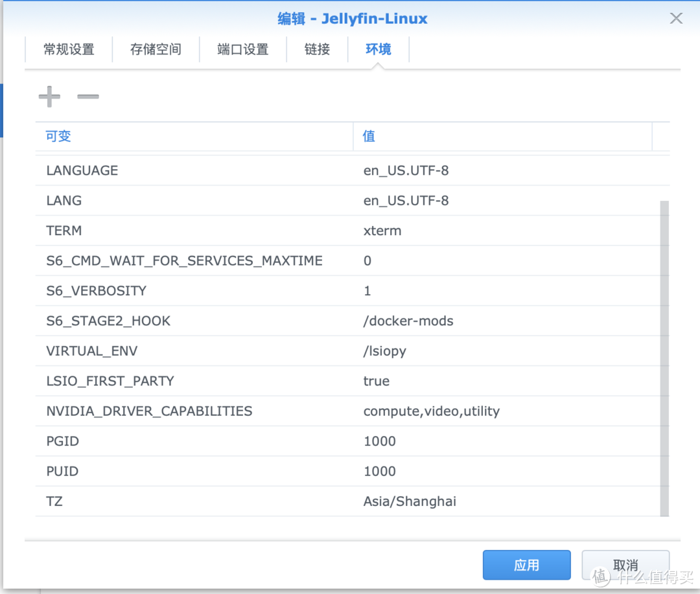
Task: Select the TZ timezone variable row
Action: tap(194, 501)
